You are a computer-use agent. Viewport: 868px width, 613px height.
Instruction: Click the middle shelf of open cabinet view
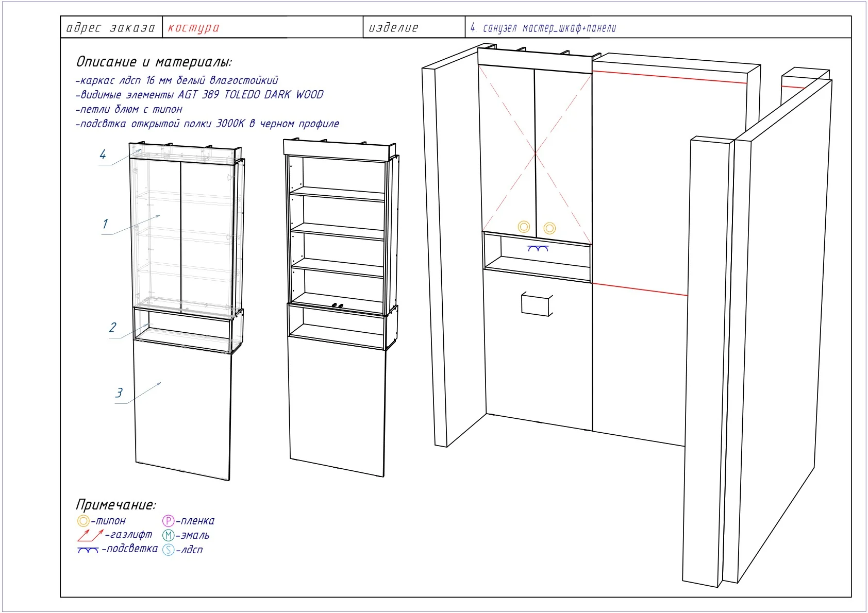pyautogui.click(x=338, y=231)
